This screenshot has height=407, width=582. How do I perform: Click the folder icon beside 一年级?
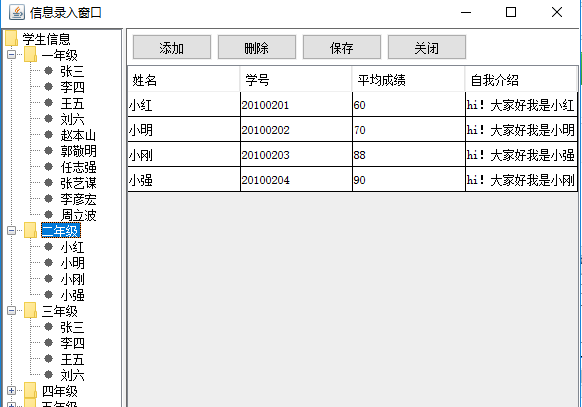(x=30, y=55)
